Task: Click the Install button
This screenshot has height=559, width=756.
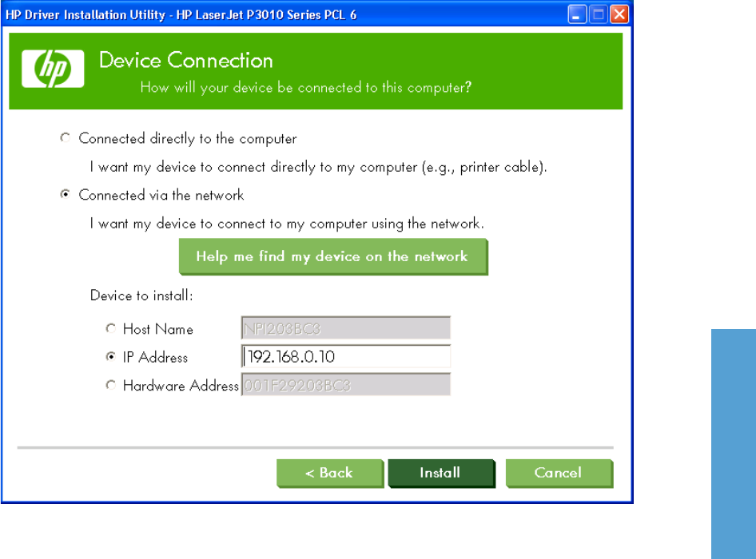Action: click(x=441, y=474)
